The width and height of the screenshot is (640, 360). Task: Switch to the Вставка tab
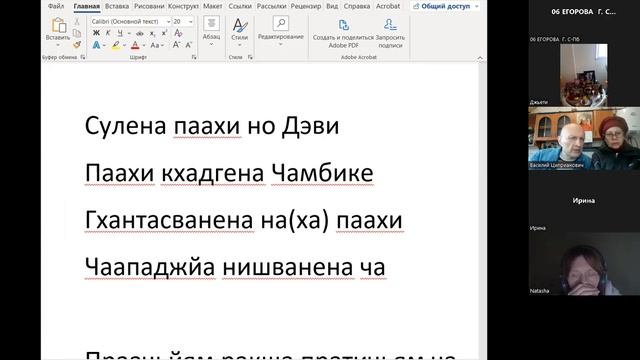(x=117, y=6)
